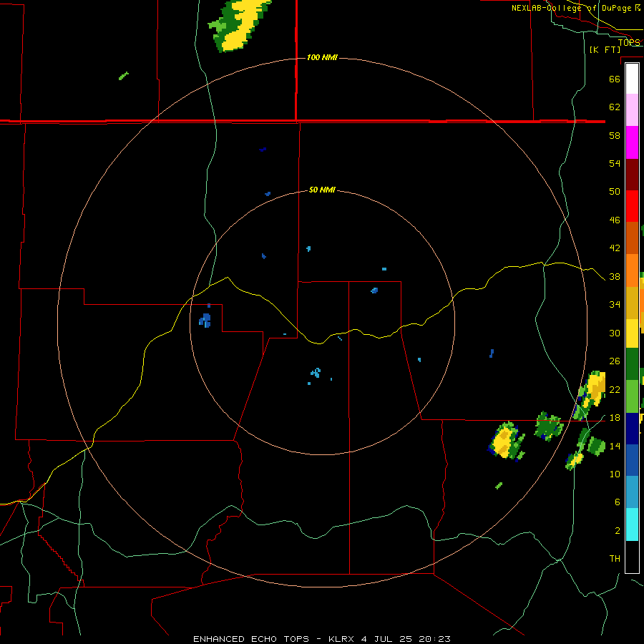Click the legend value "30"
644x644 pixels.
pyautogui.click(x=615, y=333)
